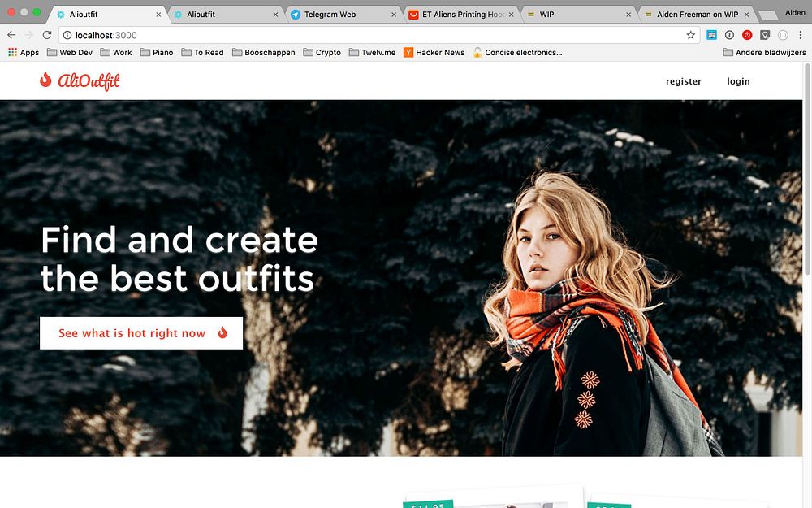The image size is (812, 508).
Task: Click the AliOutfit wordmark text
Action: (x=89, y=81)
